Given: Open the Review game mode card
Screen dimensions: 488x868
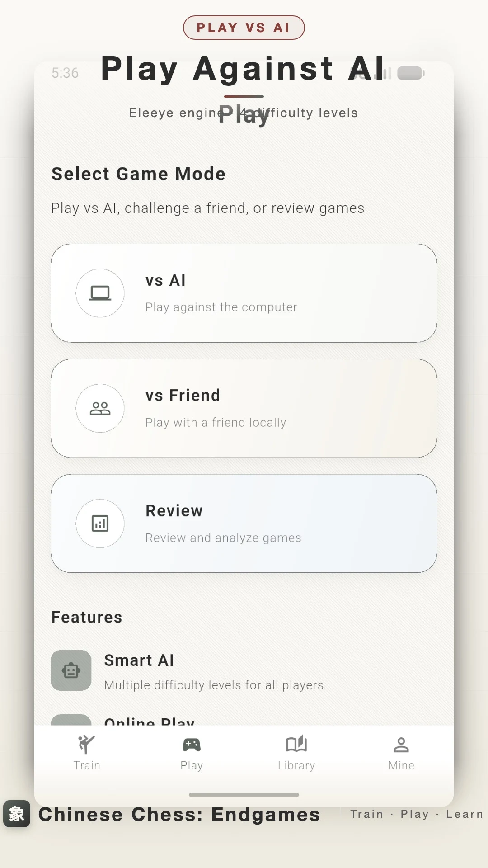Looking at the screenshot, I should click(x=244, y=524).
